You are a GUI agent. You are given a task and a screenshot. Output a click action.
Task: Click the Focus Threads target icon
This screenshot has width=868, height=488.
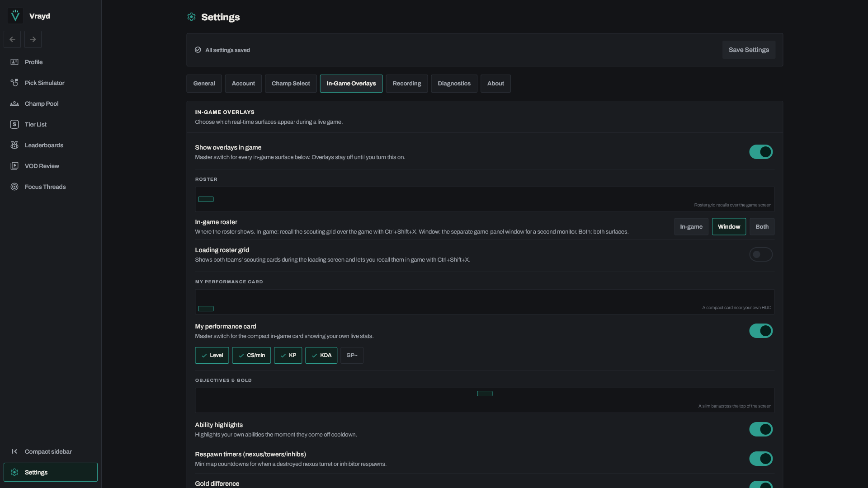(14, 187)
